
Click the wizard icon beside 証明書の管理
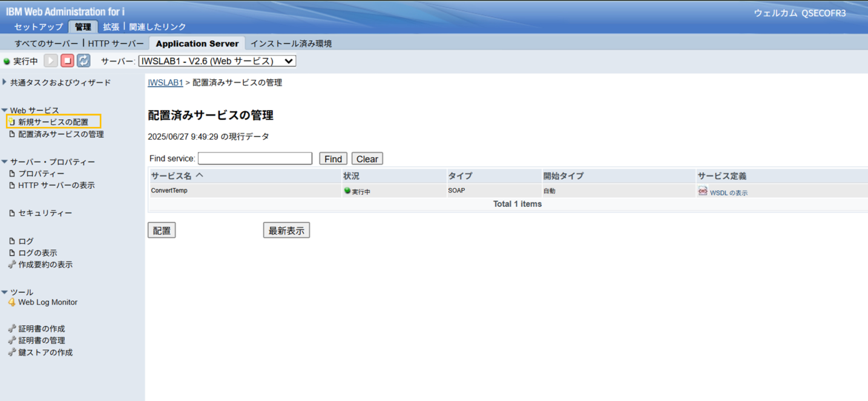coord(12,341)
